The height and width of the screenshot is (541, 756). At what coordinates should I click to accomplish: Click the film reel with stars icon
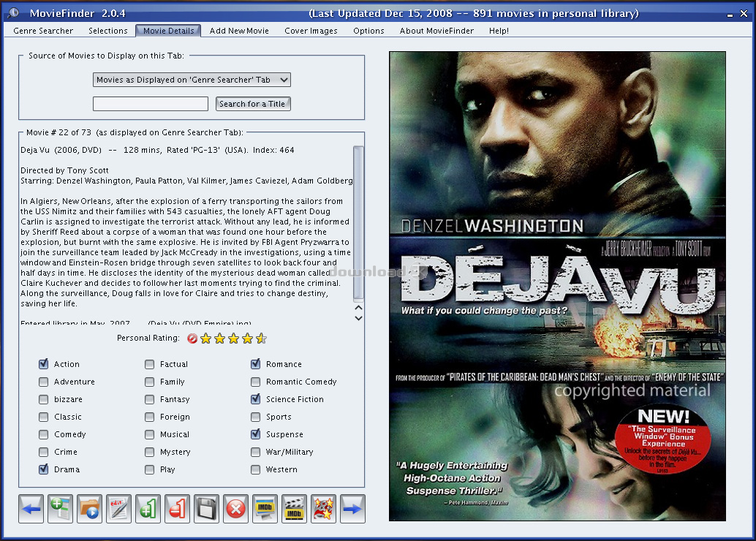point(323,509)
